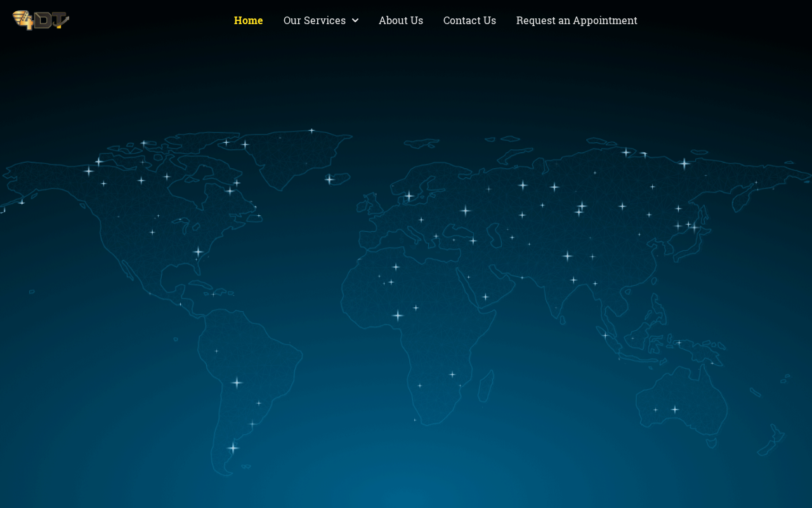Open the About Us page
The height and width of the screenshot is (508, 812).
pos(401,20)
